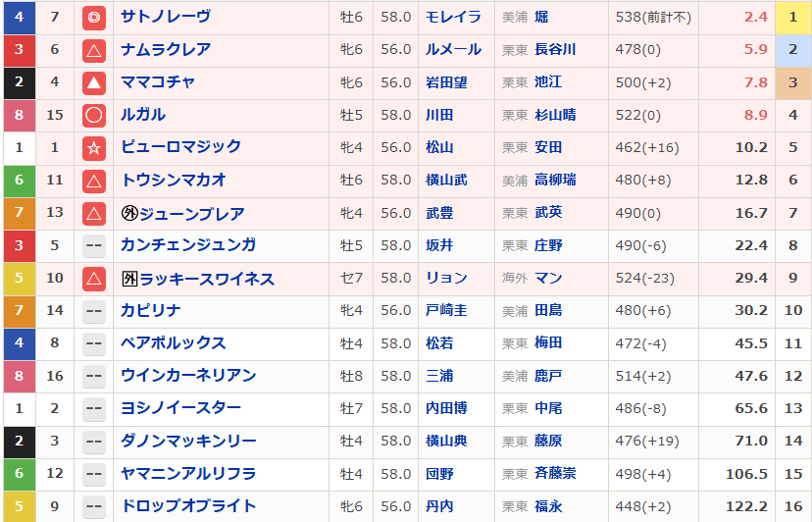Set a mark on ヨシノイースター's empty selector
This screenshot has width=812, height=522.
(94, 408)
